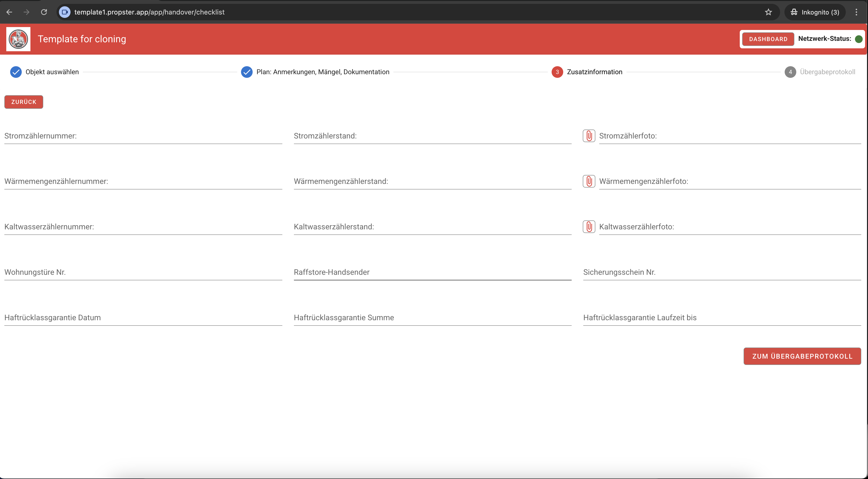The image size is (868, 479).
Task: Open the DASHBOARD button
Action: pos(768,39)
